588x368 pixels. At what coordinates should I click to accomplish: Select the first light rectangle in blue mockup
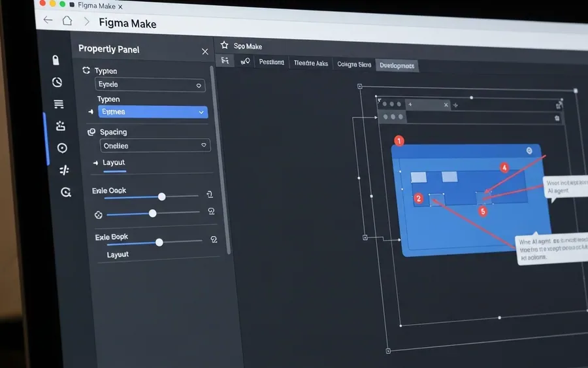coord(419,177)
